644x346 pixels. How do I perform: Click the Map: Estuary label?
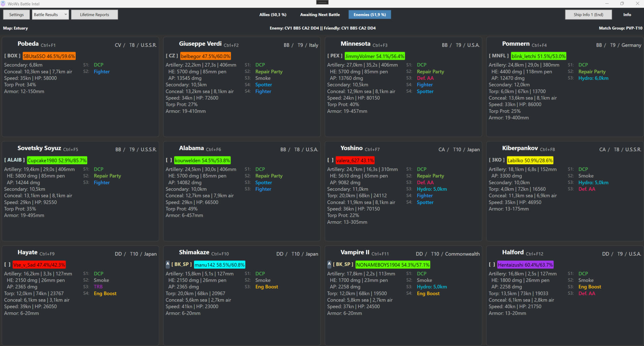pyautogui.click(x=15, y=28)
